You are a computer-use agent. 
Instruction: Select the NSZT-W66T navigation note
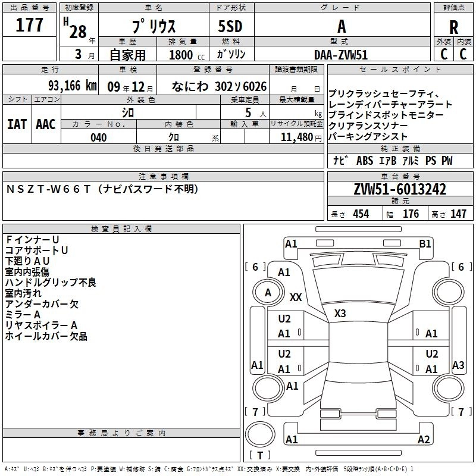point(102,189)
